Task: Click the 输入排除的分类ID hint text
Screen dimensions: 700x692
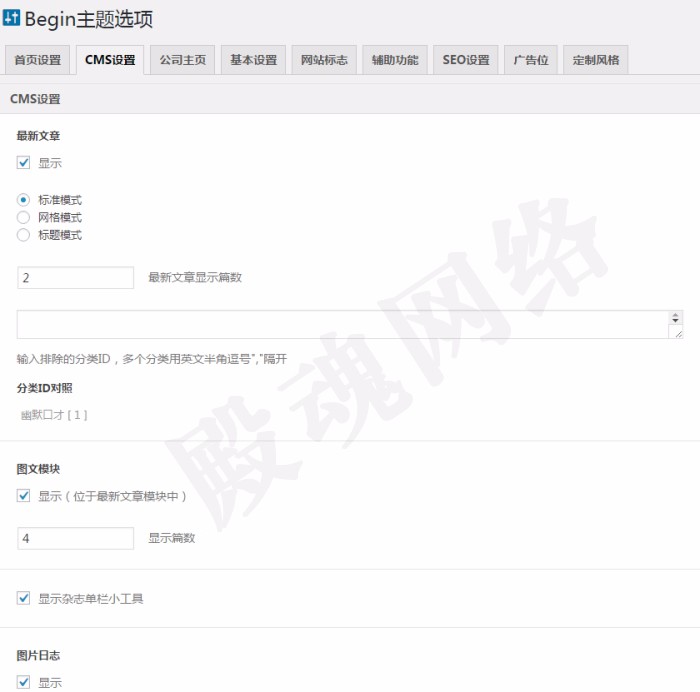Action: tap(152, 359)
